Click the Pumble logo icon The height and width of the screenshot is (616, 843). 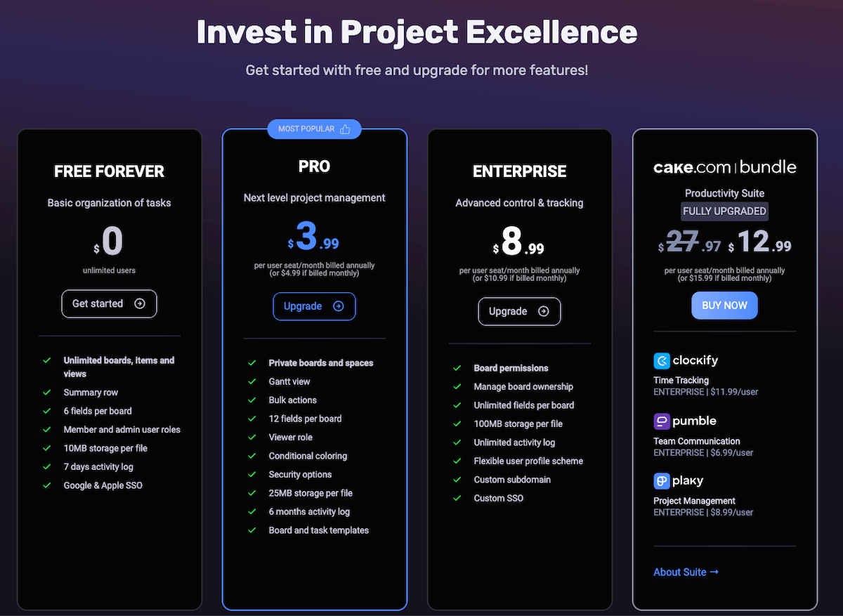tap(662, 421)
